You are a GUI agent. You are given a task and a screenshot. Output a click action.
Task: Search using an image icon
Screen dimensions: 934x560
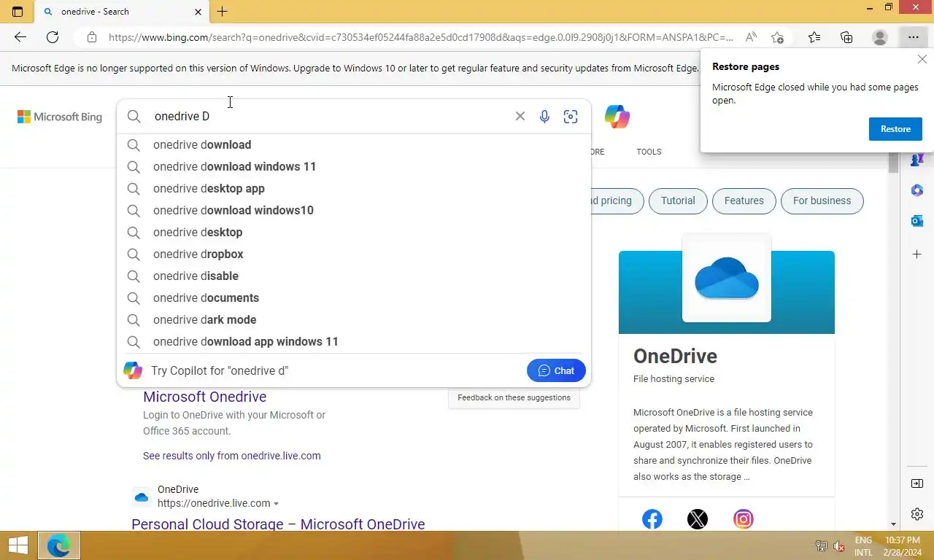tap(571, 117)
